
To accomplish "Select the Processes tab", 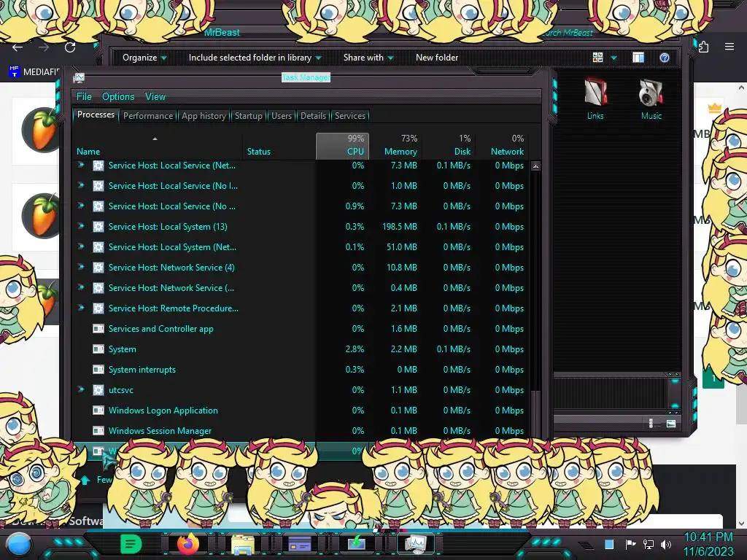I will click(x=96, y=114).
